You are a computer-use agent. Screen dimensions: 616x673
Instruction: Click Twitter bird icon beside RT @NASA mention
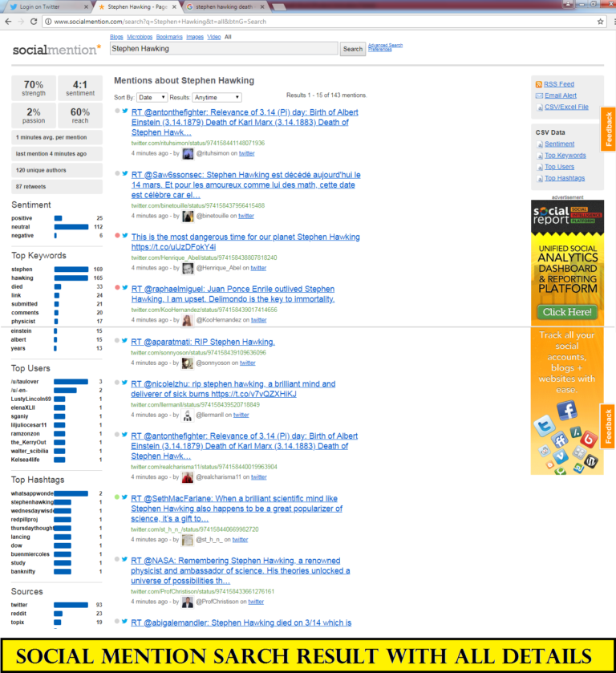(124, 559)
